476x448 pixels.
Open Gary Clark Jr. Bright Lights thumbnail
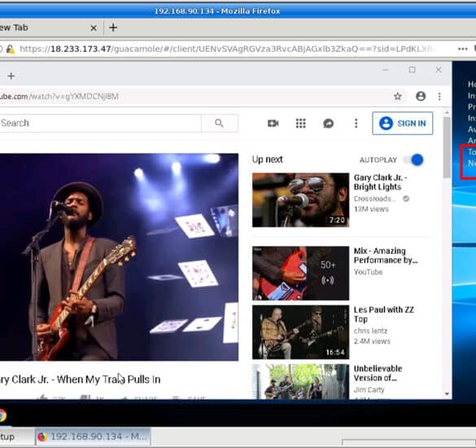tap(300, 200)
